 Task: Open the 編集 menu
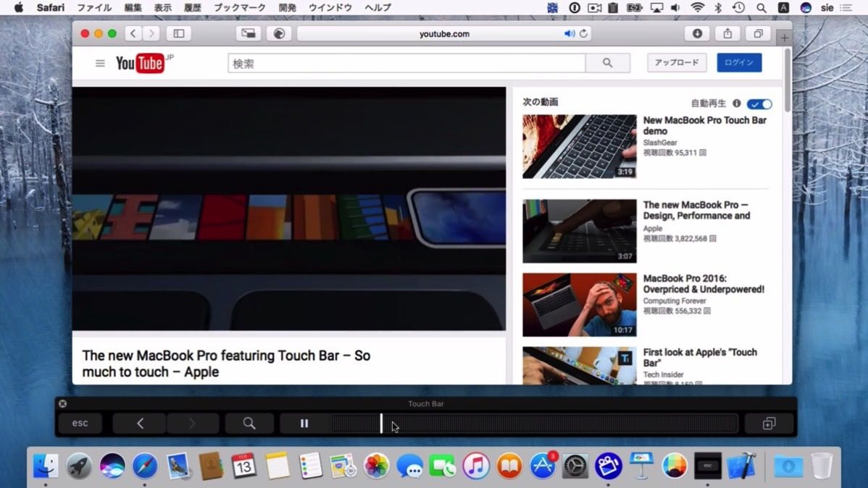click(133, 8)
